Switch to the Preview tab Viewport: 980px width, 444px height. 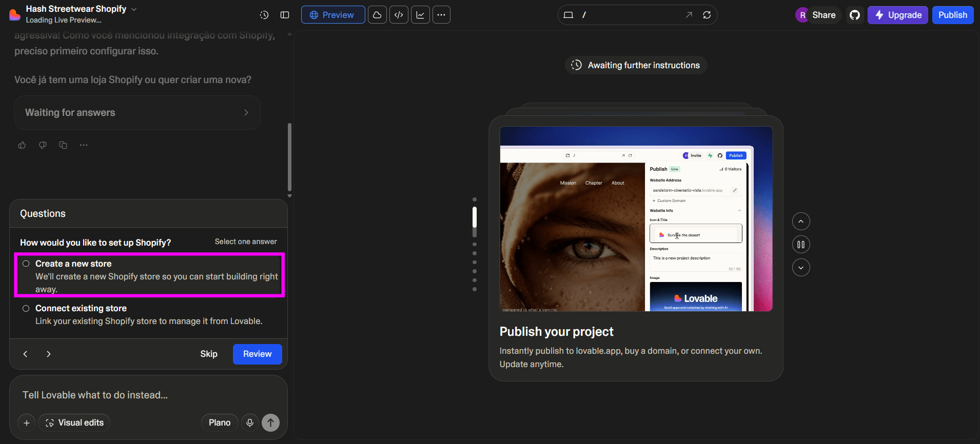[333, 15]
